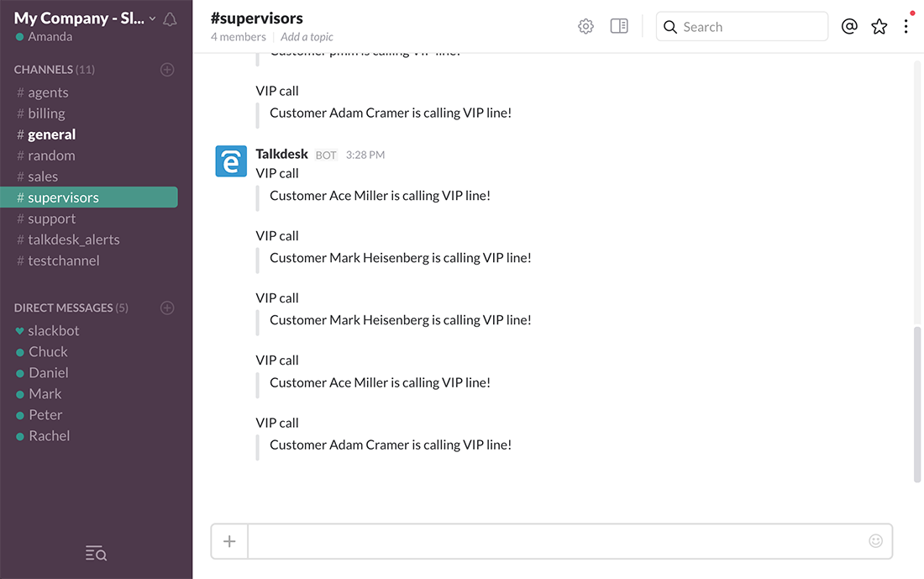Toggle the channel details pane icon

tap(619, 26)
